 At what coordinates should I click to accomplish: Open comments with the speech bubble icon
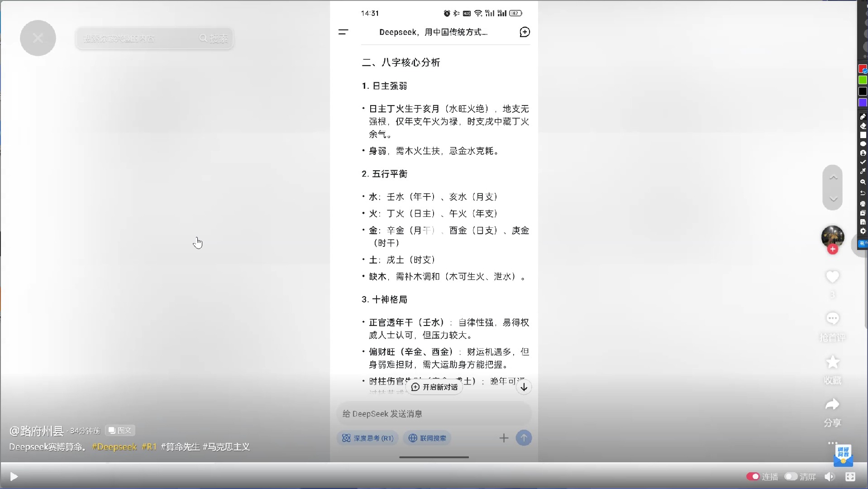point(833,318)
